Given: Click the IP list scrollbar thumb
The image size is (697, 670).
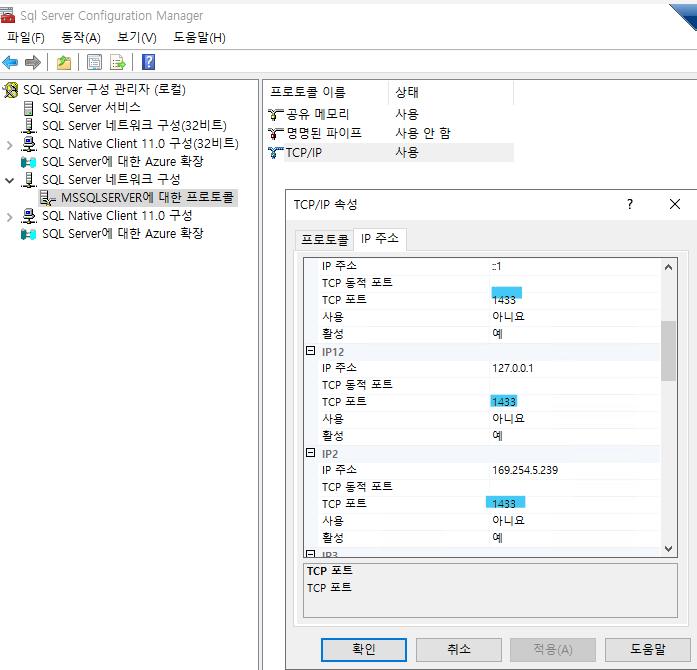Looking at the screenshot, I should pyautogui.click(x=668, y=351).
